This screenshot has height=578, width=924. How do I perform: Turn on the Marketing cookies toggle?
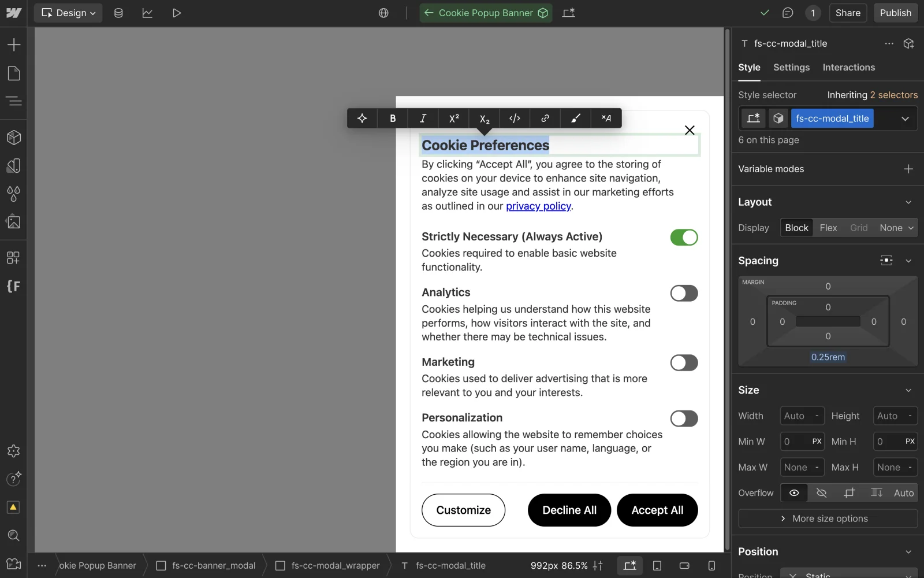(684, 363)
